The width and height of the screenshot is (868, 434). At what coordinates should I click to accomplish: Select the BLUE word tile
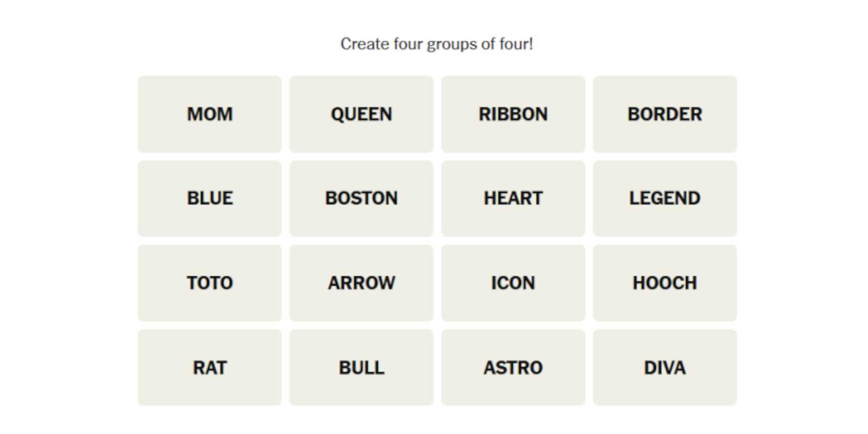209,198
